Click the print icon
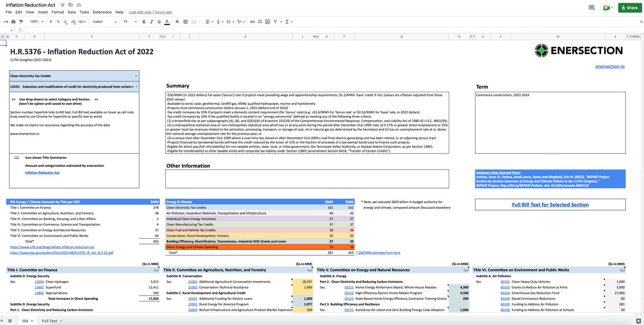Viewport: 644px width, 325px height. [13, 21]
